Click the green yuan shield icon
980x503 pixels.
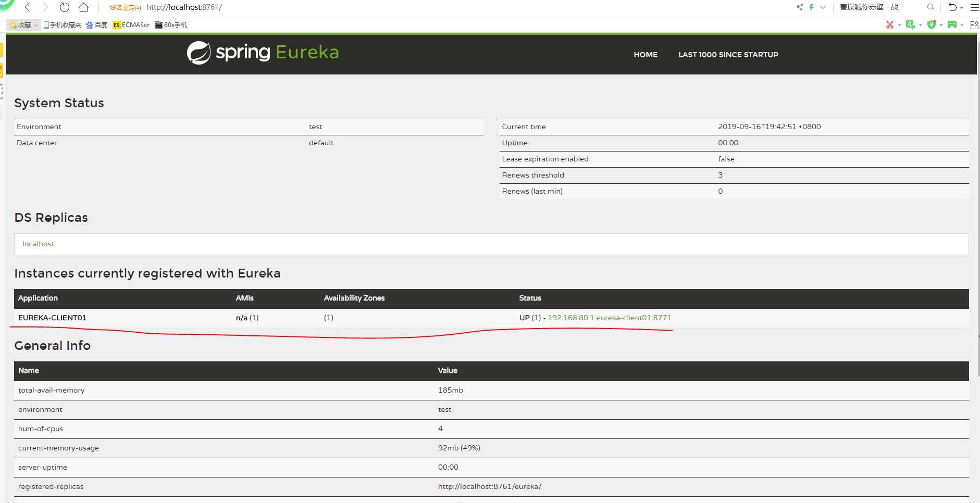point(932,24)
